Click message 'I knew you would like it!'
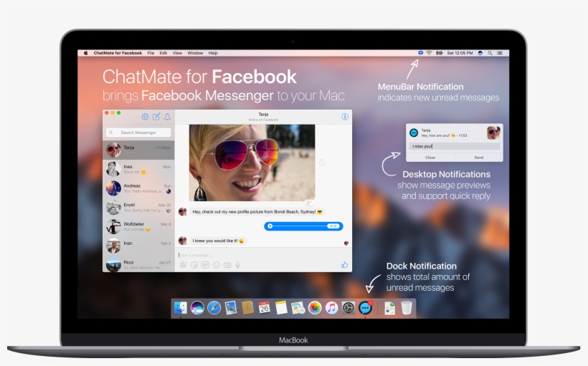The image size is (588, 366). point(218,241)
